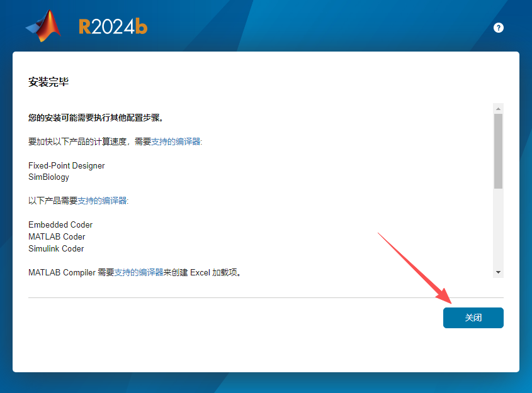This screenshot has height=393, width=532.
Task: Select the R2024b version label
Action: 112,26
